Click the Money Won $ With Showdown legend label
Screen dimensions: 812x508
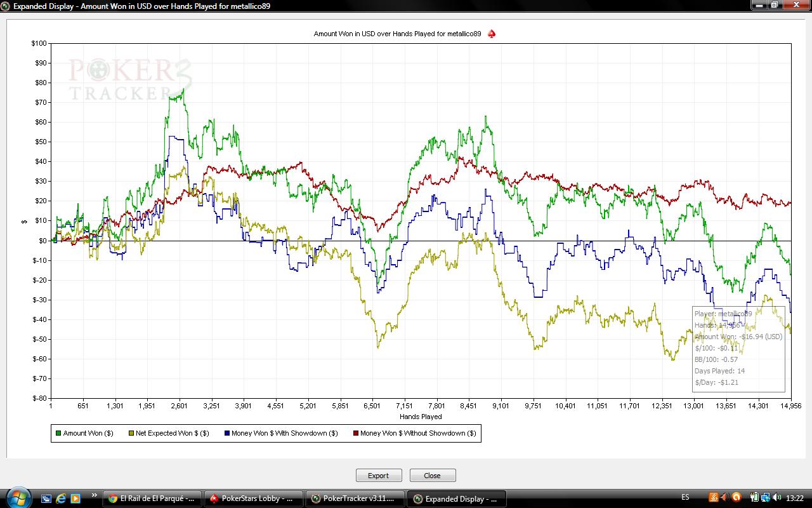[284, 433]
